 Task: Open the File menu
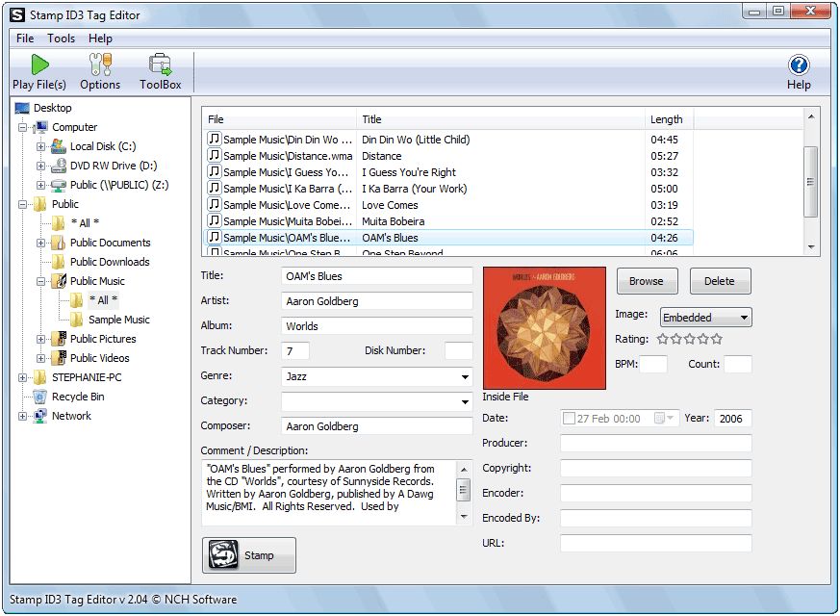[x=23, y=38]
